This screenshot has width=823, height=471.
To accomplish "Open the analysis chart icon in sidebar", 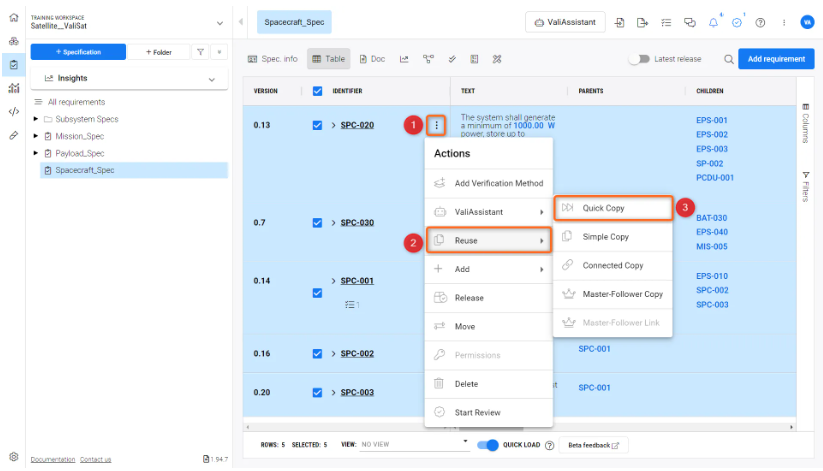I will point(14,88).
